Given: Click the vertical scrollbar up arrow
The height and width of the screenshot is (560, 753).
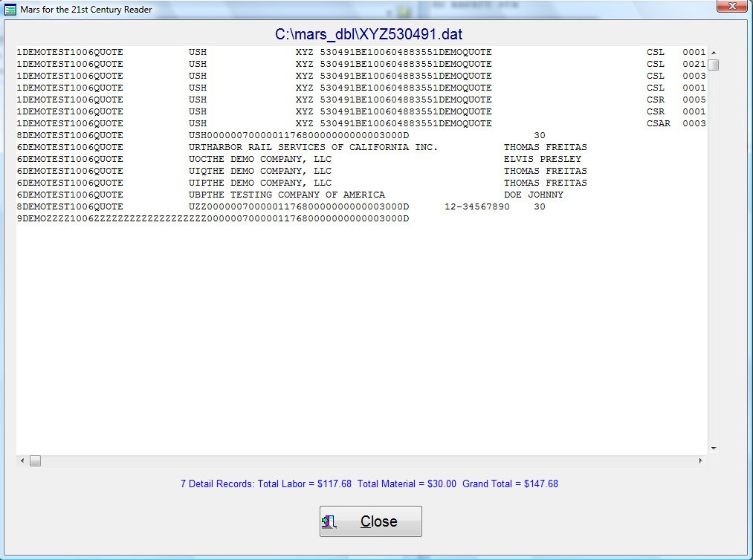Looking at the screenshot, I should coord(714,53).
